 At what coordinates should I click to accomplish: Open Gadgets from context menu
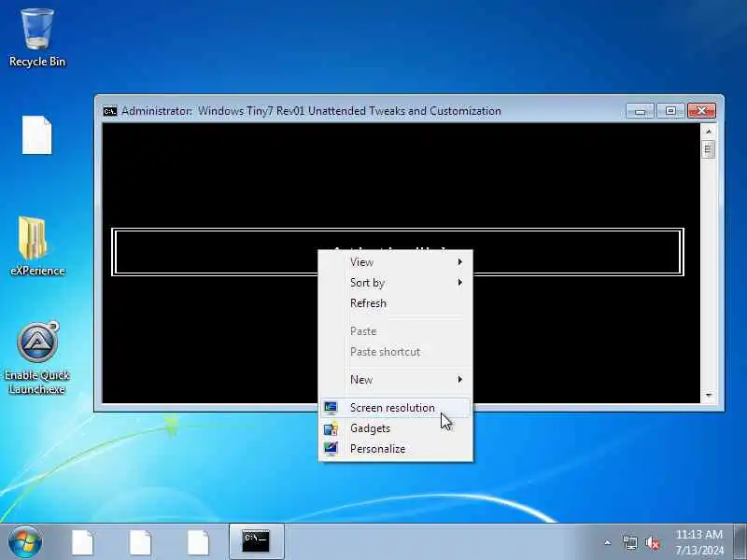click(395, 428)
